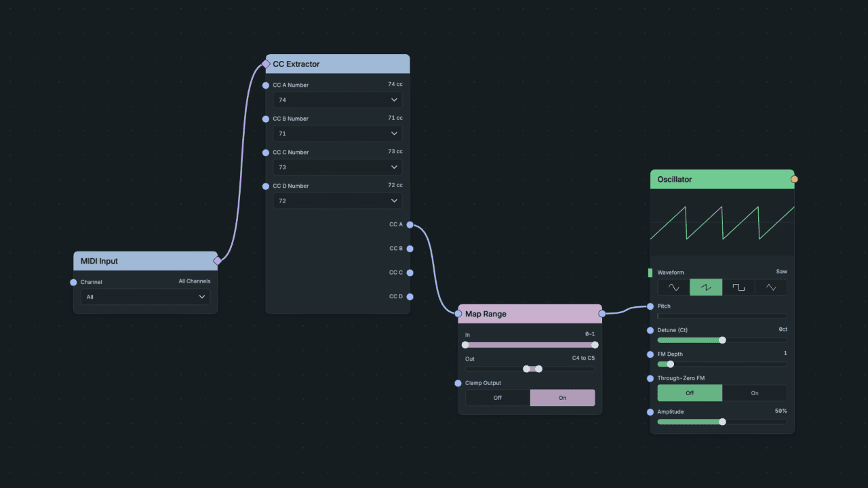Click the CC C output port
Viewport: 868px width, 488px height.
tap(410, 273)
